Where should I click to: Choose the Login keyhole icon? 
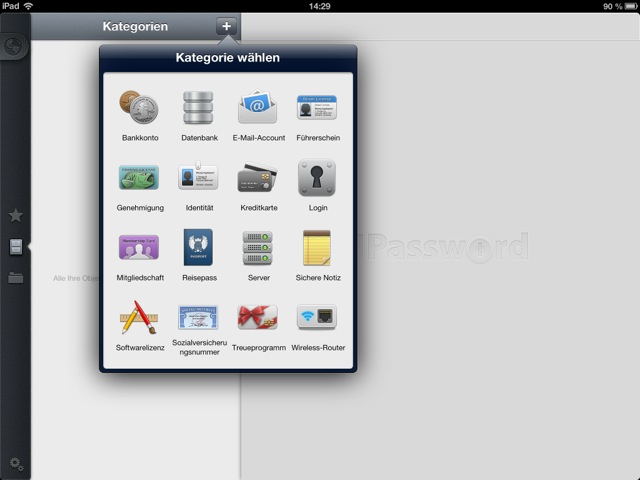[317, 177]
